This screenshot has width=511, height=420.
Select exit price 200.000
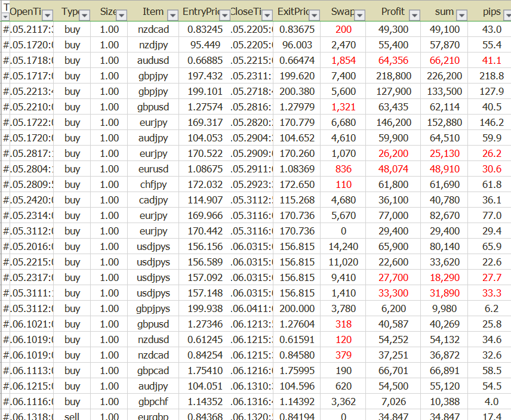coord(297,308)
